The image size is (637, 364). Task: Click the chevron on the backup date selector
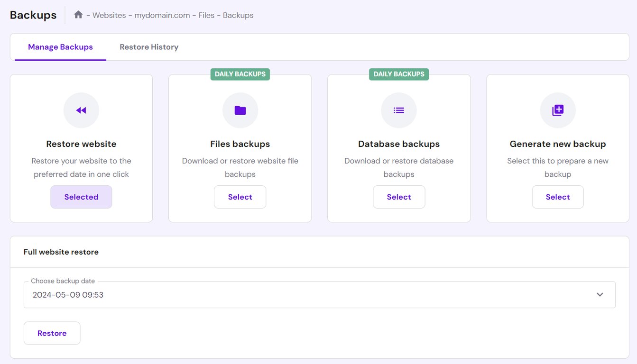click(599, 294)
